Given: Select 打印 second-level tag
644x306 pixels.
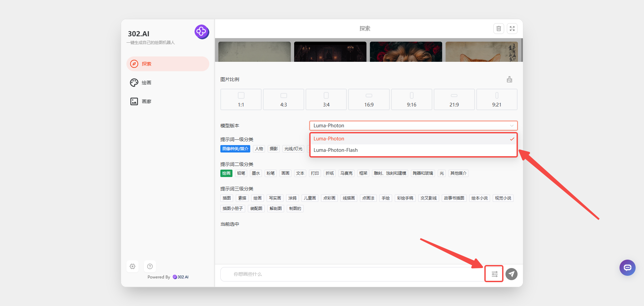Looking at the screenshot, I should (315, 173).
